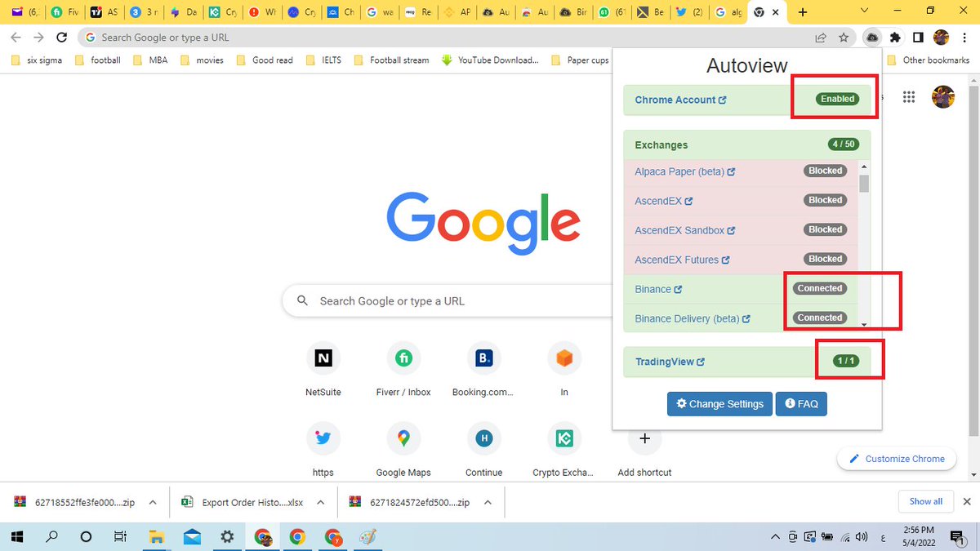Close the current New Tab
The image size is (980, 551).
point(775,12)
